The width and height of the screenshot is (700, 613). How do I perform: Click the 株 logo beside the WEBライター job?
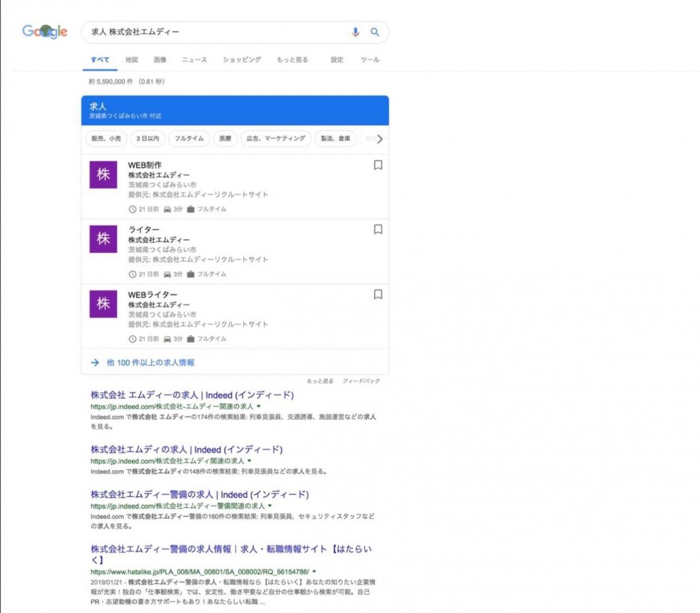103,304
